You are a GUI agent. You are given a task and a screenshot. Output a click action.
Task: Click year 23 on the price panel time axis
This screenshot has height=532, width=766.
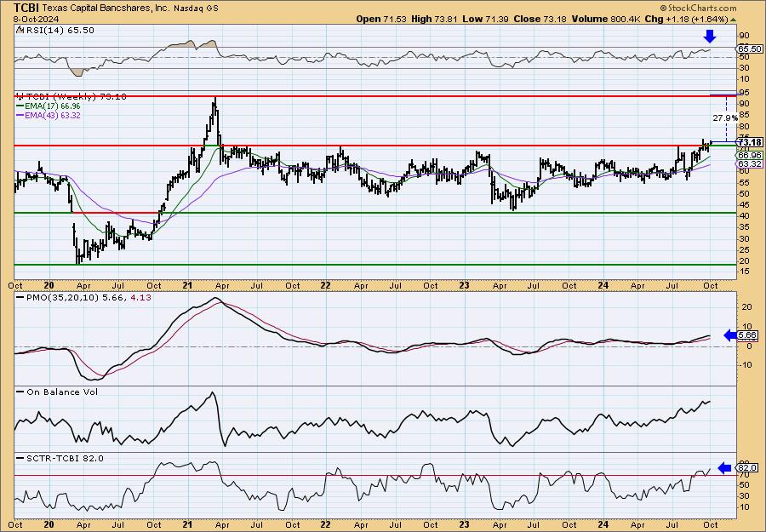(464, 286)
